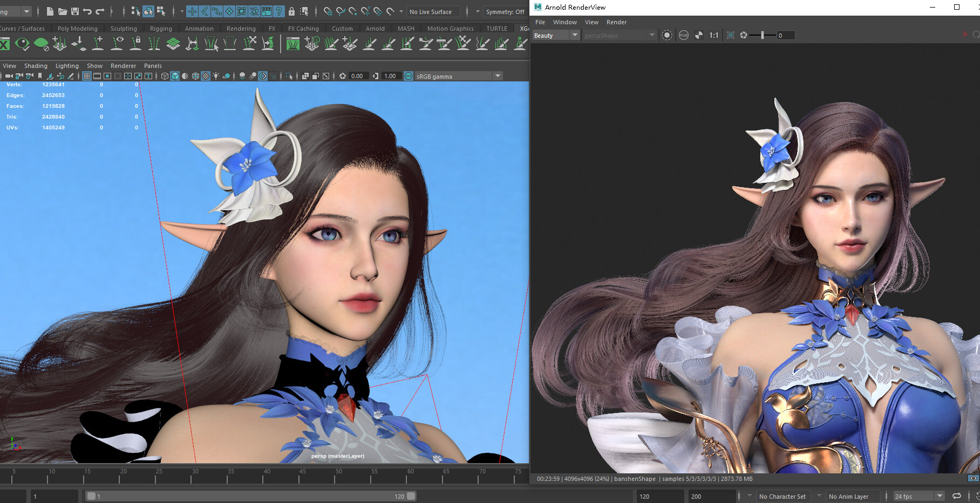Choose the Select by Hierarchy mode icon
This screenshot has height=503, width=980.
[135, 11]
